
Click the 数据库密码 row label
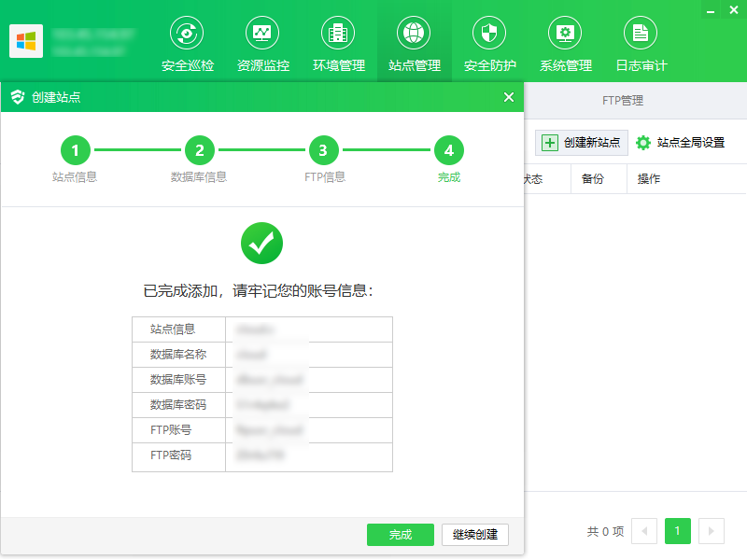[178, 405]
